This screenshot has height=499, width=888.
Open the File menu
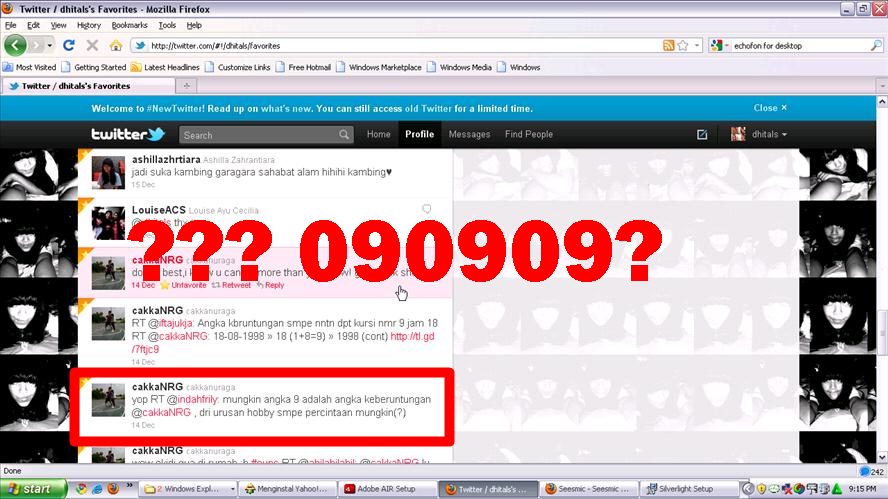(11, 25)
